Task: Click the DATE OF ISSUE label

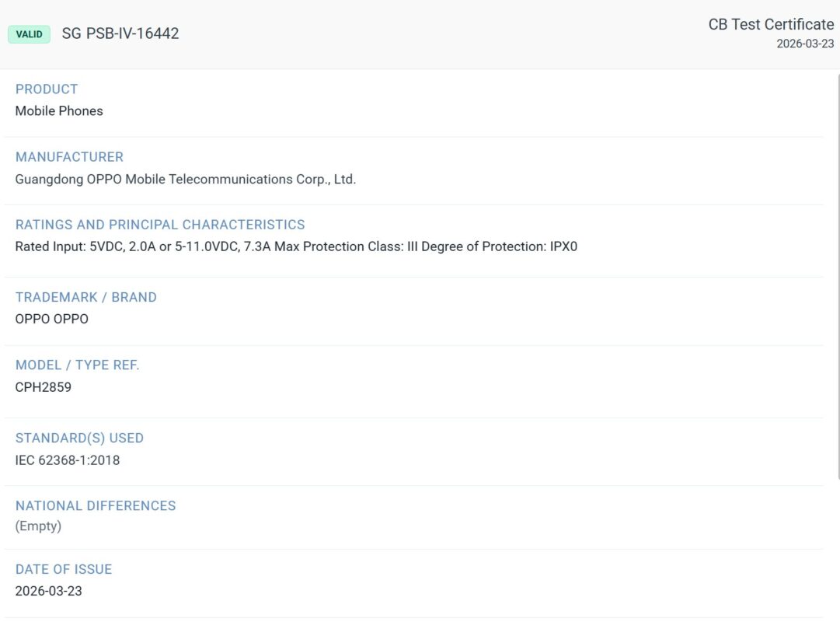Action: point(64,569)
